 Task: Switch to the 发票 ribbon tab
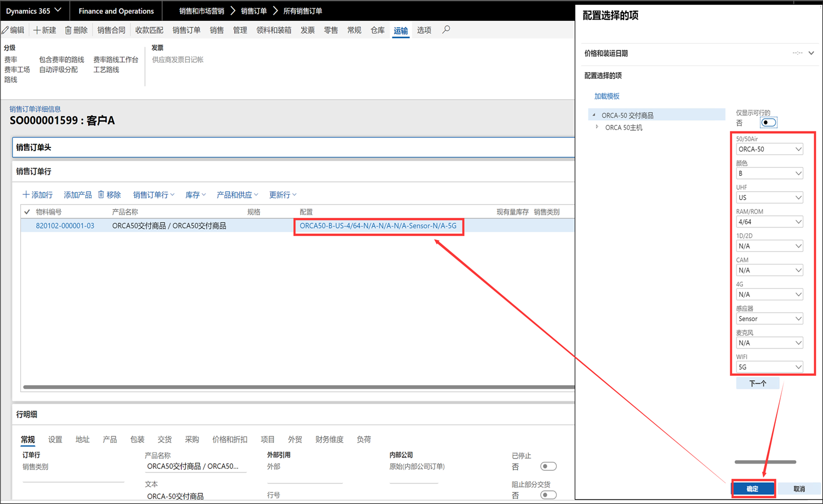coord(307,30)
